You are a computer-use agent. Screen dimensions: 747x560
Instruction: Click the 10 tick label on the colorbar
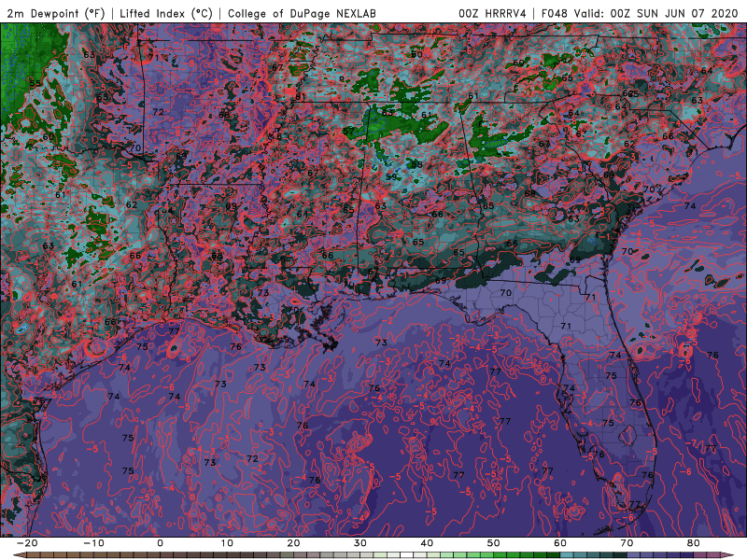point(227,543)
